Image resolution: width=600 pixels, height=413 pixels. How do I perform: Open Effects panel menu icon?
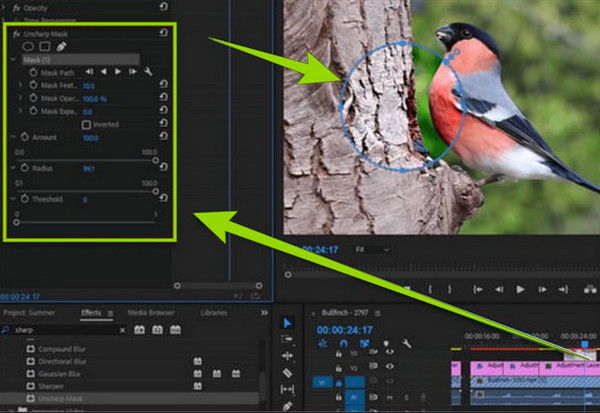[x=110, y=313]
